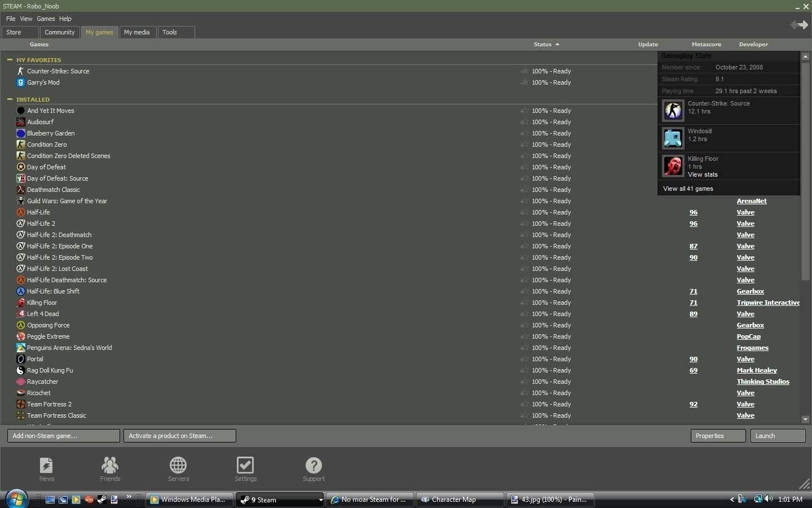812x508 pixels.
Task: Click the Windows Start button
Action: click(x=16, y=499)
